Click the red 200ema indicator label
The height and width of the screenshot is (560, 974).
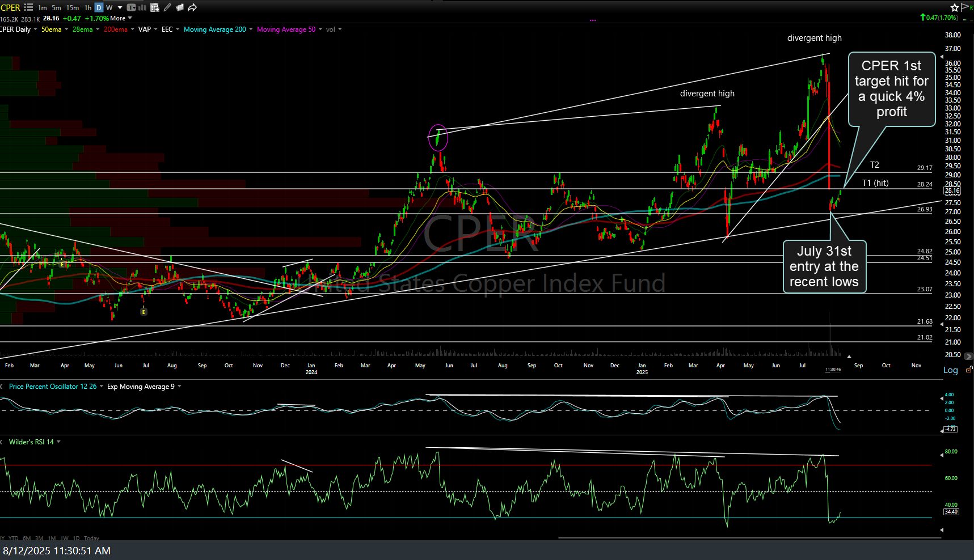tap(115, 29)
